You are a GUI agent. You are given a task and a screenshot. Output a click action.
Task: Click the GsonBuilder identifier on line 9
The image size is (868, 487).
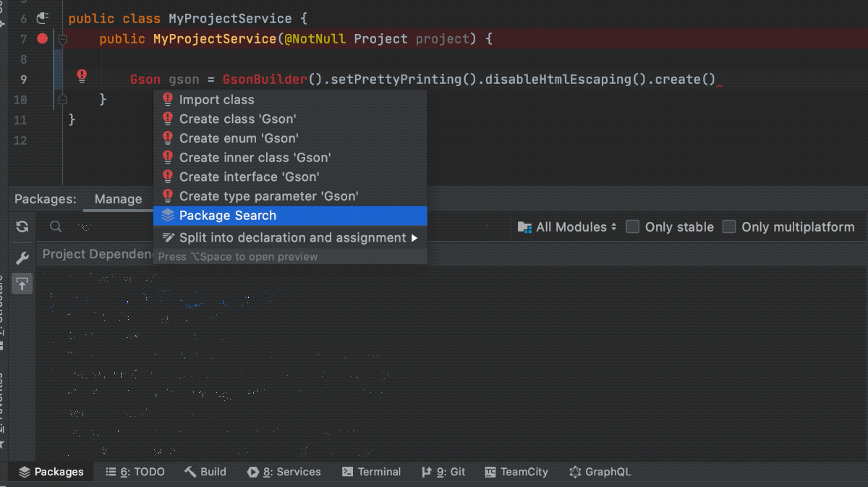tap(265, 79)
